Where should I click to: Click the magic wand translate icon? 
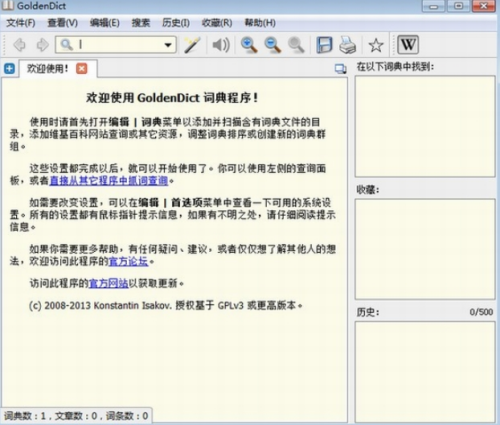click(192, 45)
